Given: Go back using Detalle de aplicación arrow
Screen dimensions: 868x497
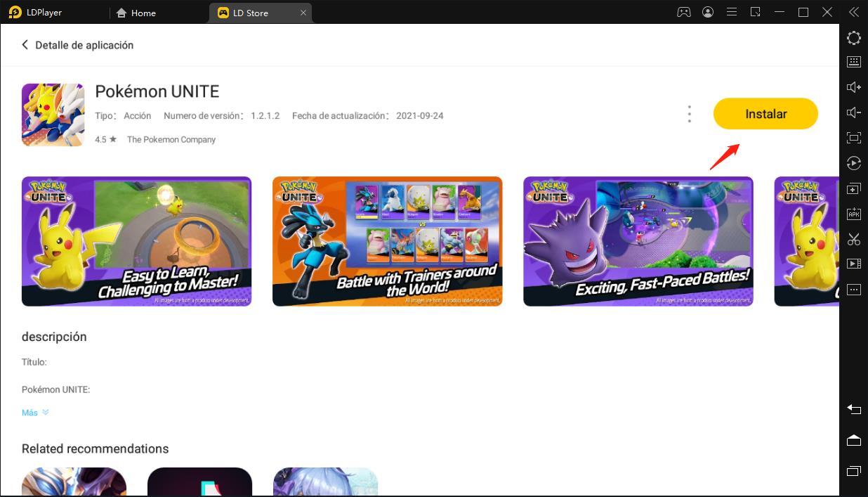Looking at the screenshot, I should coord(25,45).
